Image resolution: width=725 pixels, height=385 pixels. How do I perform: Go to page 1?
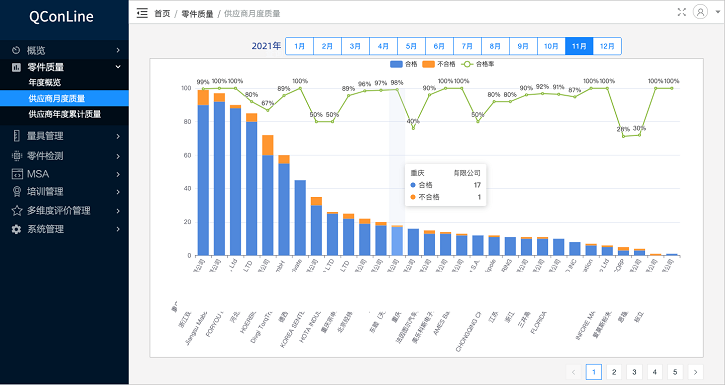(x=594, y=372)
